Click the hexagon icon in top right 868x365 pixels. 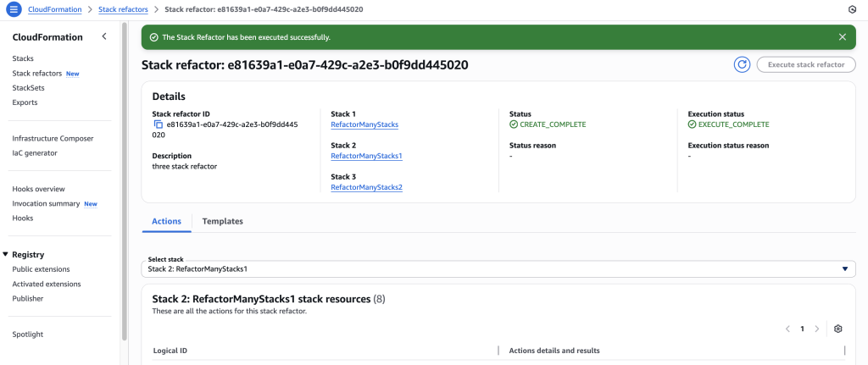coord(852,9)
